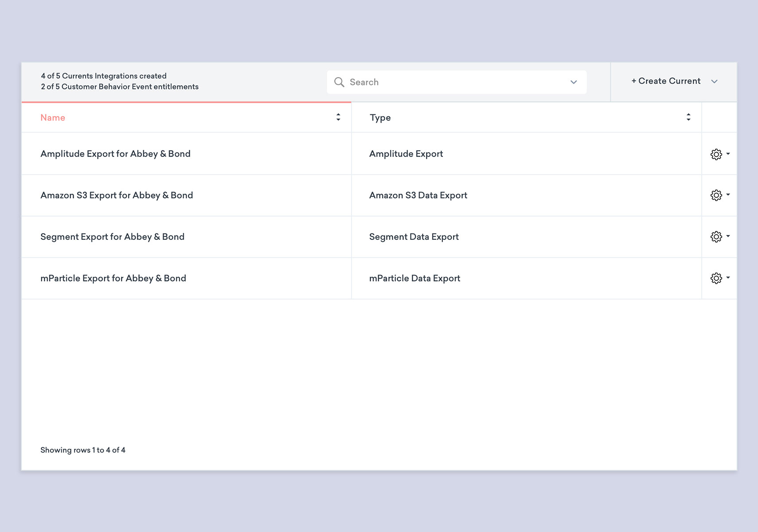Image resolution: width=758 pixels, height=532 pixels.
Task: Open the Create Current chevron menu
Action: (x=714, y=82)
